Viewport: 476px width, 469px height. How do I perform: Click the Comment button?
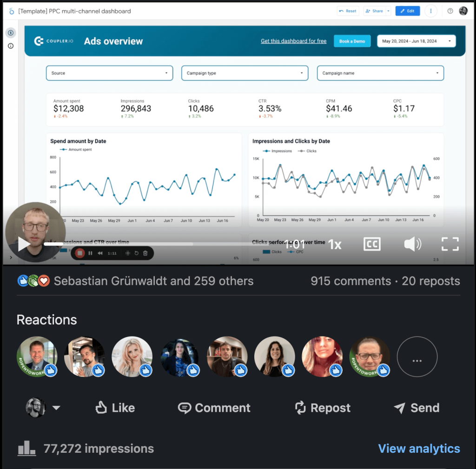click(x=214, y=408)
